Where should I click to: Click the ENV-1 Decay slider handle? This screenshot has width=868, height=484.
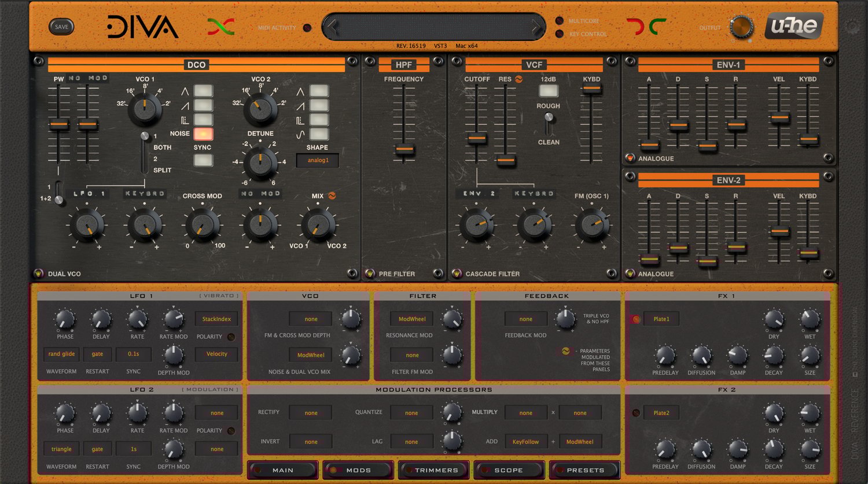678,125
